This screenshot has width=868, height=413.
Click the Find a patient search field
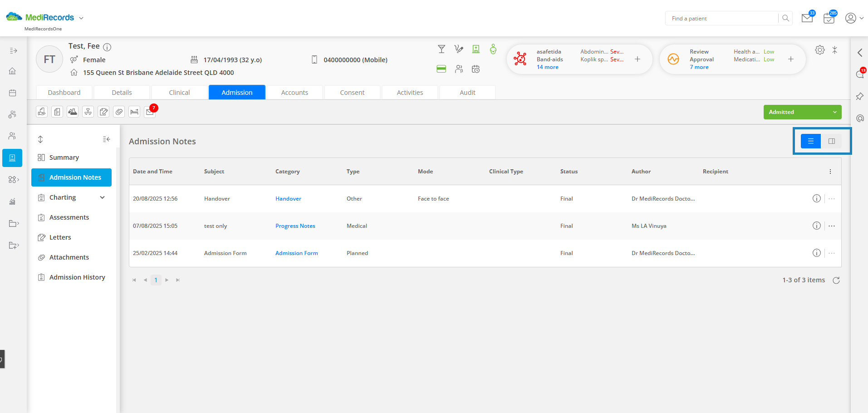721,19
